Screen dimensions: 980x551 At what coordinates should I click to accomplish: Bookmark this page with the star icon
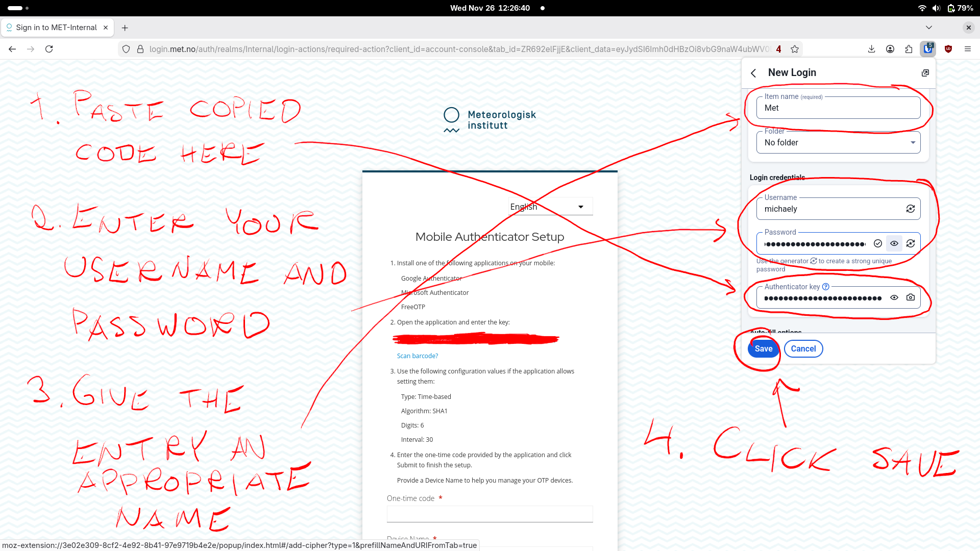(x=795, y=49)
